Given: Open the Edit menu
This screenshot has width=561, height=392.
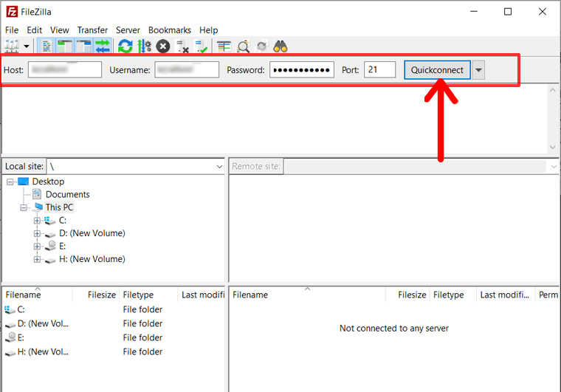Looking at the screenshot, I should pos(35,30).
